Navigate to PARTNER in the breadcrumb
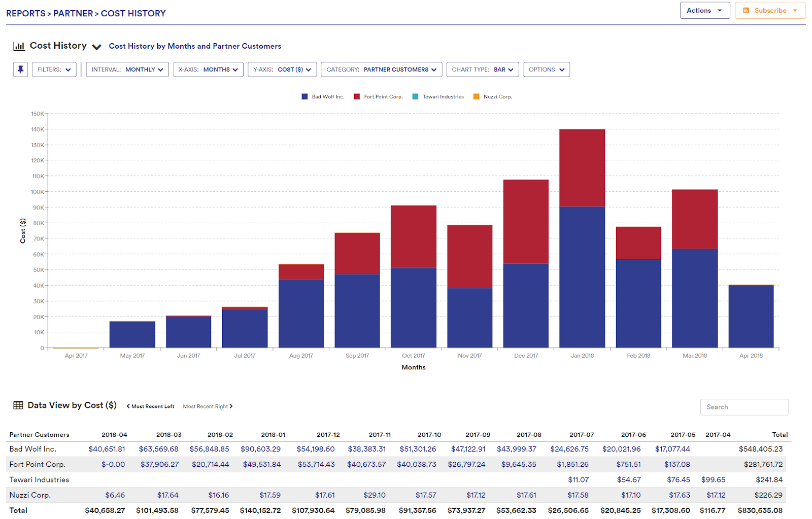The image size is (812, 519). coord(73,13)
